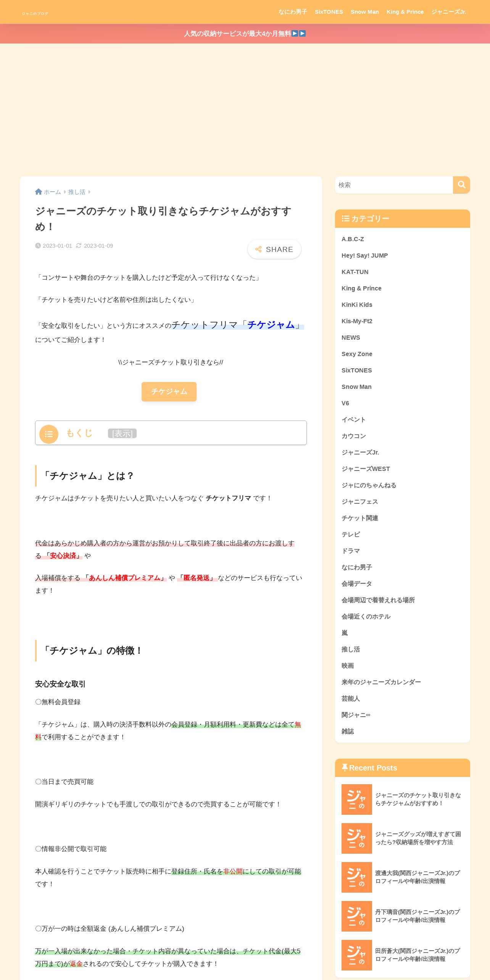This screenshot has width=490, height=980.
Task: Click the 検索 search input field
Action: (394, 185)
